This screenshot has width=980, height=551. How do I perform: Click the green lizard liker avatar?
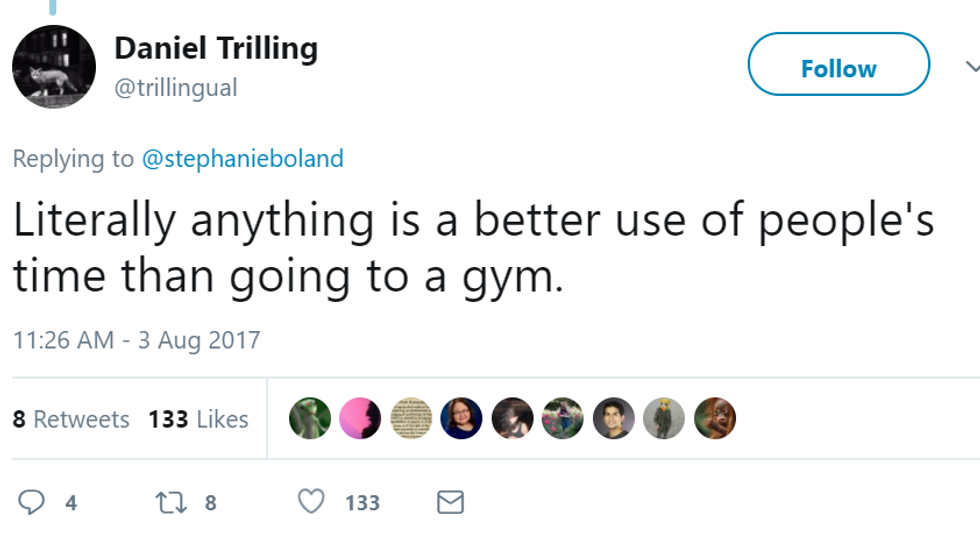point(309,419)
